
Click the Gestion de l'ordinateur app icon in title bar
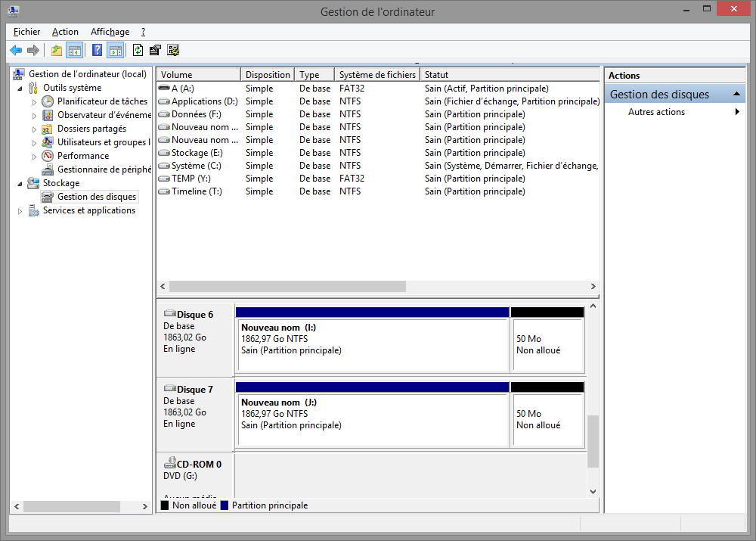click(14, 11)
